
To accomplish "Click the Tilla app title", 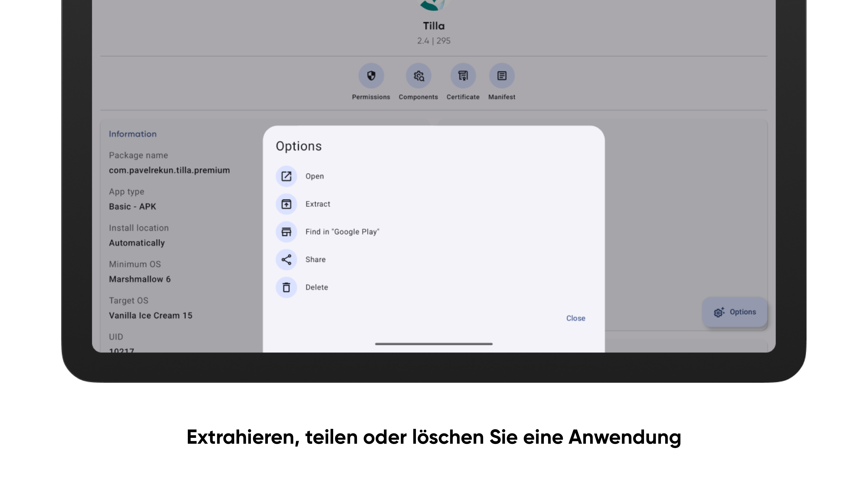I will 434,26.
